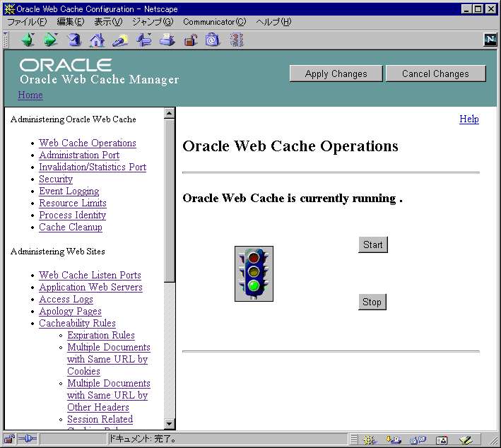Open Web Cache Operations link
The height and width of the screenshot is (448, 501).
(88, 143)
